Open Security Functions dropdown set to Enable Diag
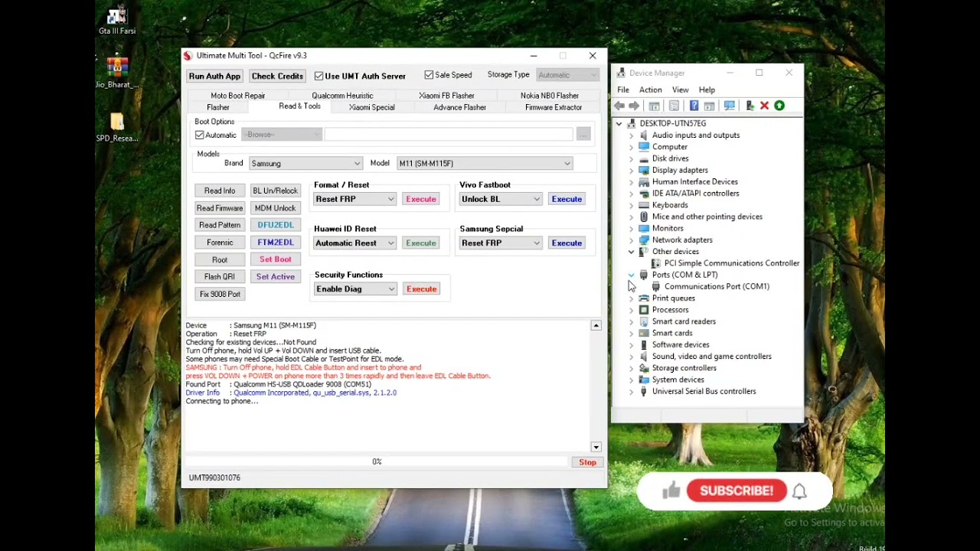 [x=355, y=289]
